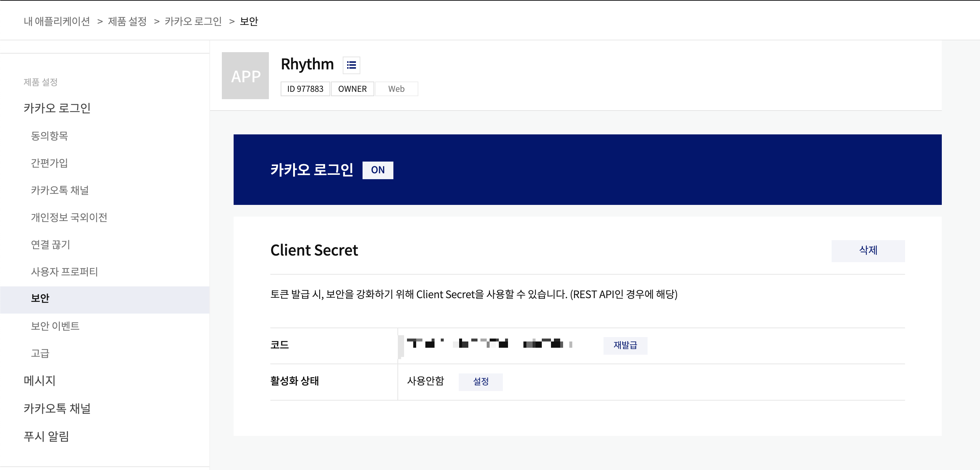980x470 pixels.
Task: Click the 코드 row label
Action: (x=280, y=345)
